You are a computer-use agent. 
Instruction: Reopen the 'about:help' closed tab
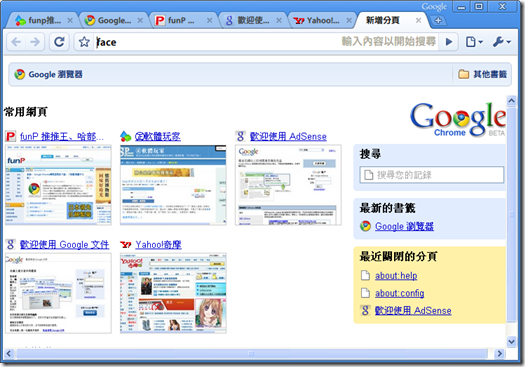[396, 276]
